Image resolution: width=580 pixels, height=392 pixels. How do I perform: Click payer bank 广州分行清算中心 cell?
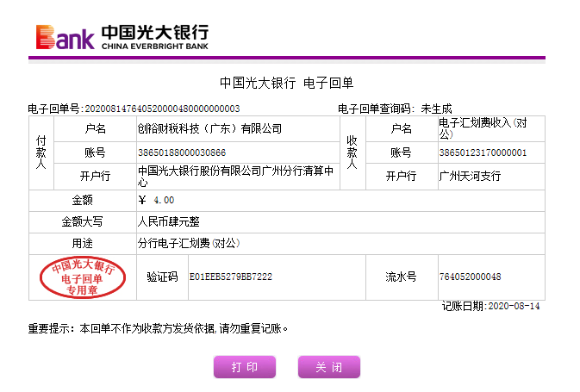tap(233, 176)
